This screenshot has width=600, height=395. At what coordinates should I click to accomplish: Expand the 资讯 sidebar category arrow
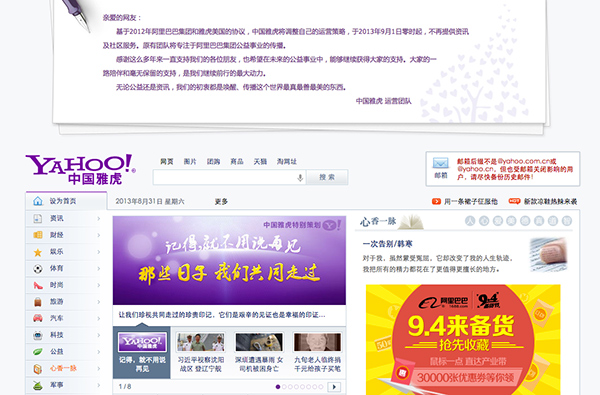(99, 219)
